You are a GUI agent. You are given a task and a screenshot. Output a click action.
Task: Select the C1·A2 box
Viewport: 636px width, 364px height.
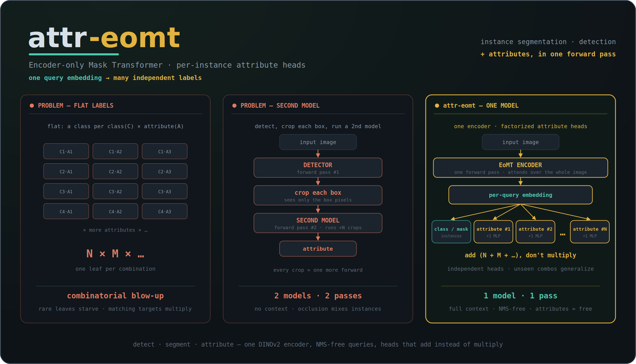[x=115, y=151]
